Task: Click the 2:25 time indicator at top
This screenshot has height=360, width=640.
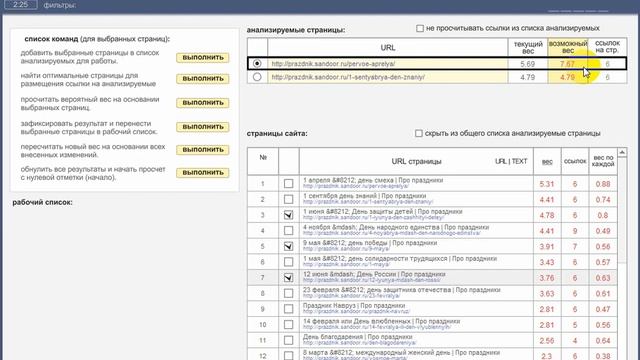Action: 20,5
